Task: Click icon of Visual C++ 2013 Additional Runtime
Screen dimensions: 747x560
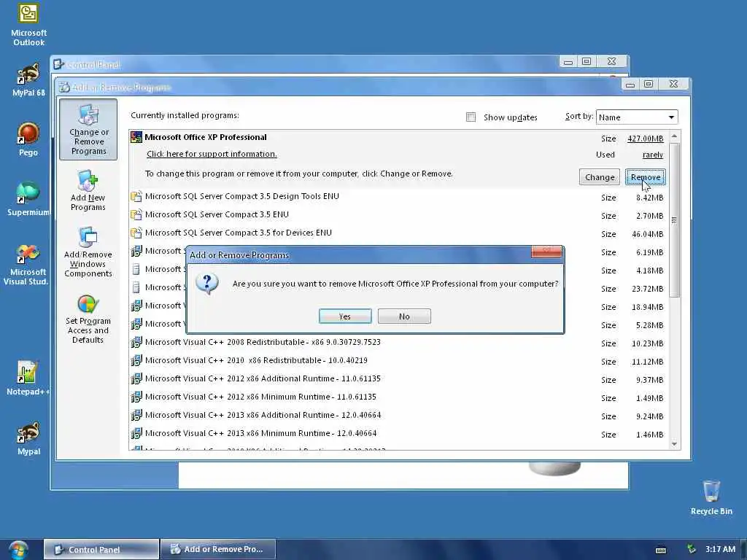Action: pyautogui.click(x=136, y=415)
